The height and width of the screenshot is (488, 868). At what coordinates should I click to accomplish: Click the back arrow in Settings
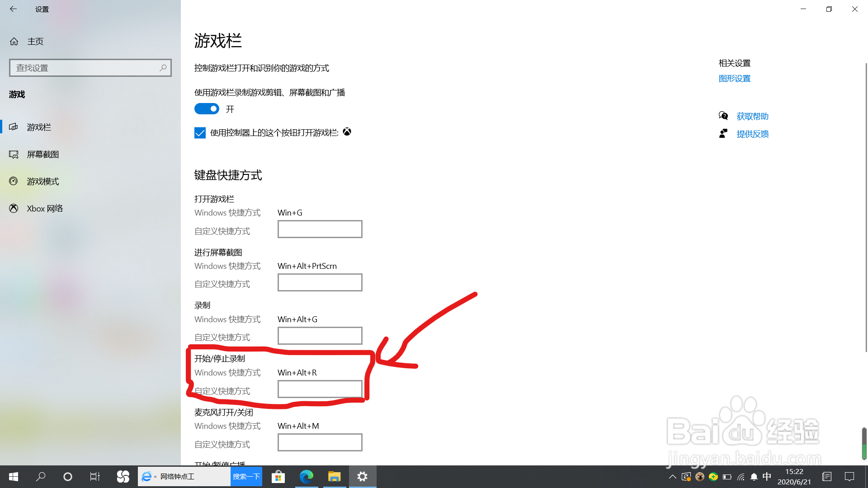pyautogui.click(x=13, y=9)
